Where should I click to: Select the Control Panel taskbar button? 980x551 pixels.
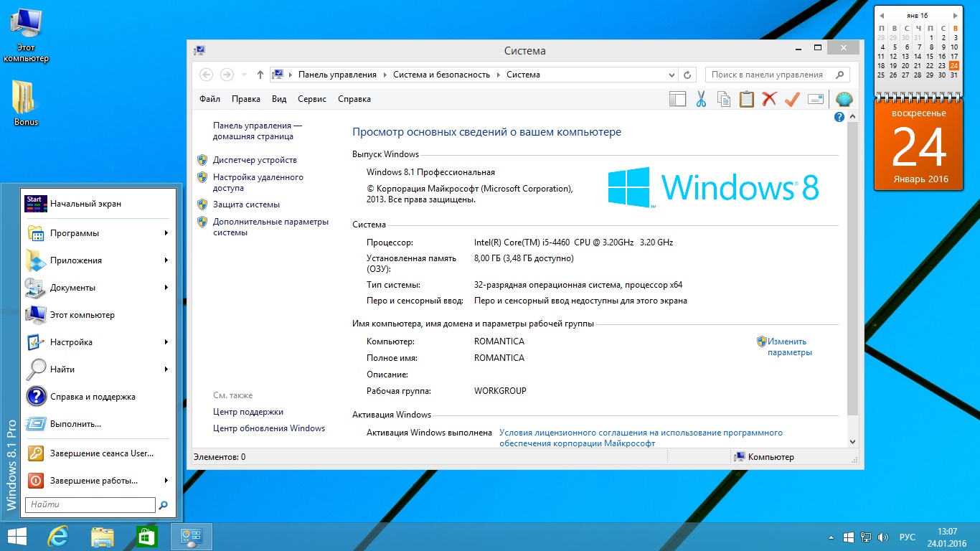click(191, 537)
